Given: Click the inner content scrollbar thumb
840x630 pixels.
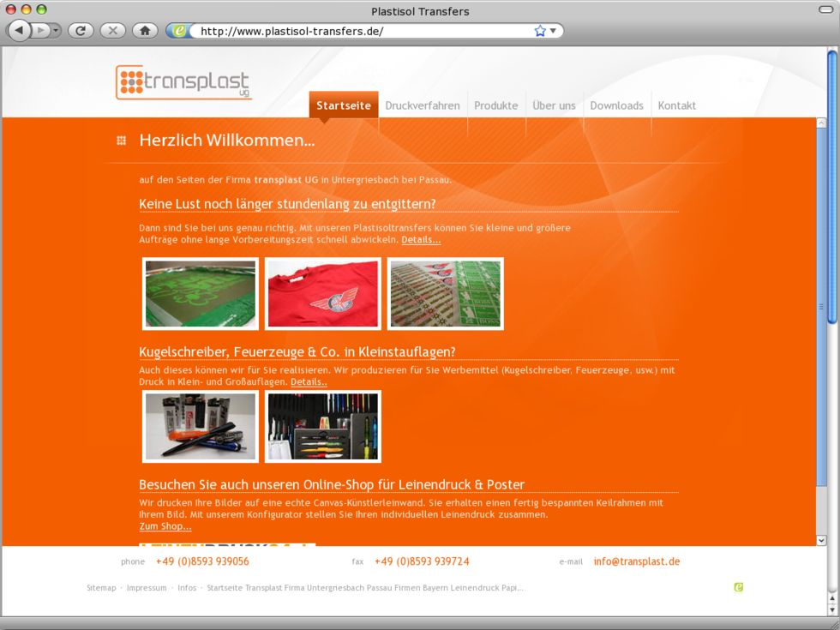Looking at the screenshot, I should pyautogui.click(x=821, y=307).
